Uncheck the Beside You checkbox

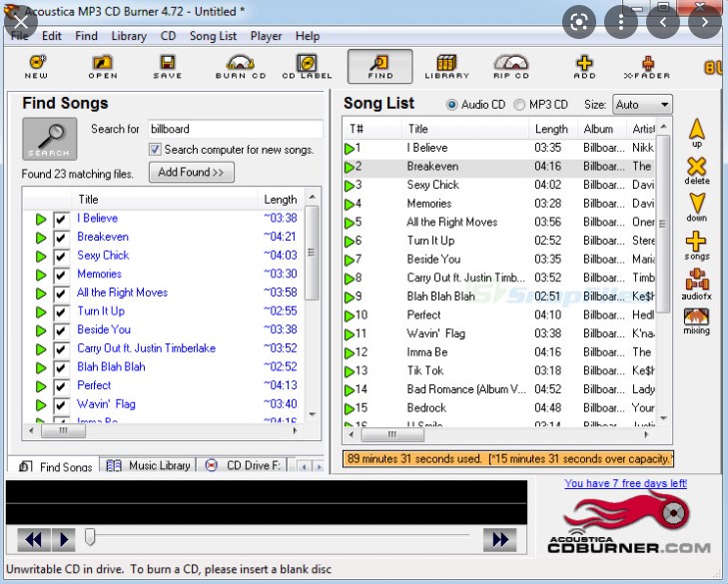[61, 331]
